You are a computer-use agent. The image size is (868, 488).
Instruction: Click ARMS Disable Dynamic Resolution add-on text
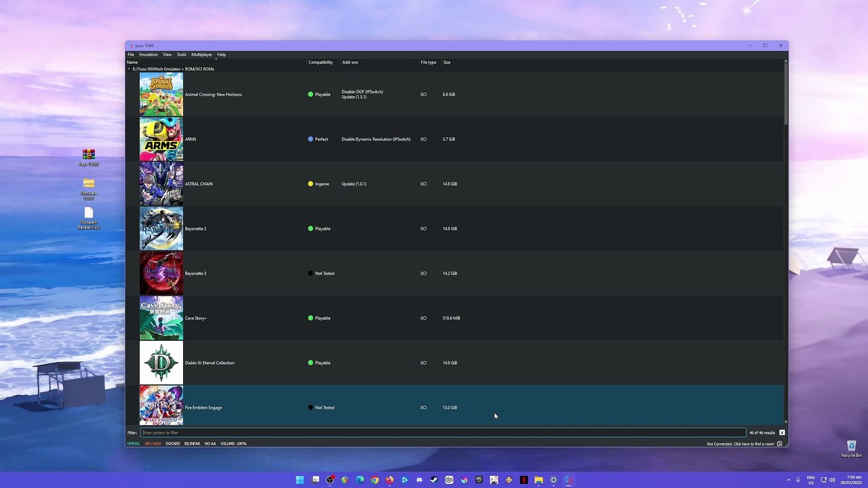pos(376,139)
